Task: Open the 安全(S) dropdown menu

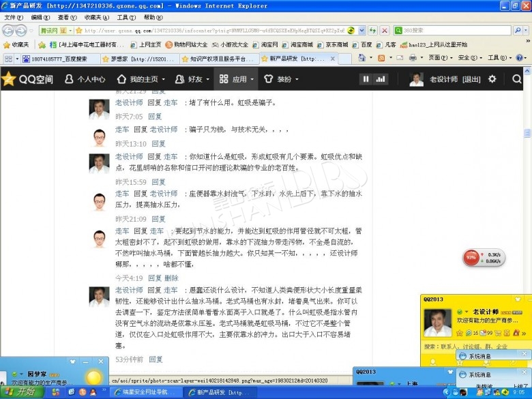Action: (x=470, y=58)
